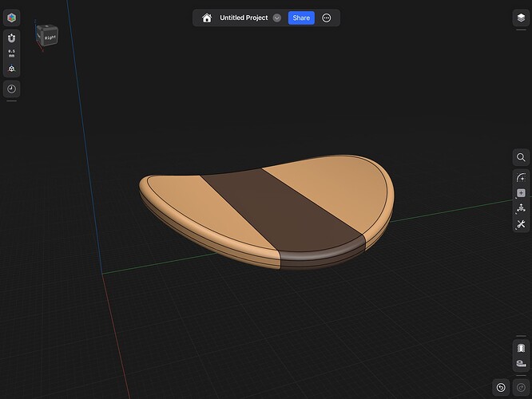The height and width of the screenshot is (399, 532).
Task: Open the appearance display mode icon
Action: [521, 348]
